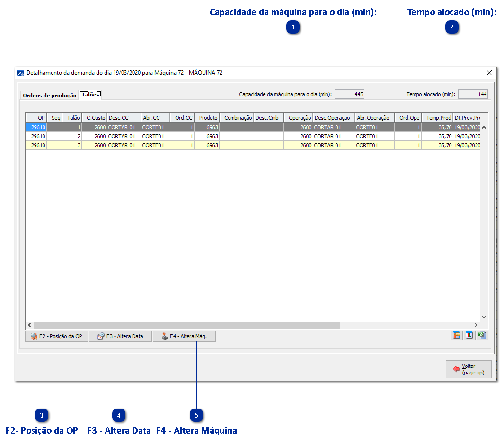The image size is (504, 444).
Task: Click the Temp.Prod column header
Action: point(437,118)
